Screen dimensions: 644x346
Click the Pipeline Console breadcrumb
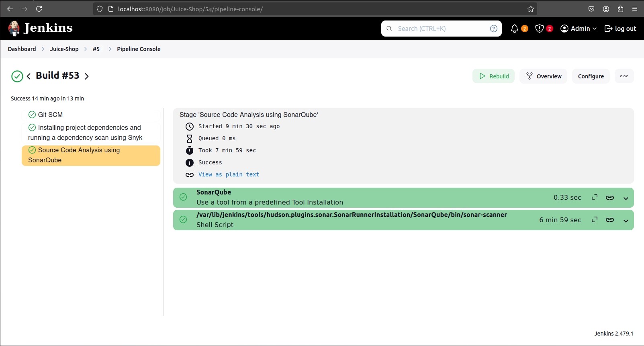point(139,49)
